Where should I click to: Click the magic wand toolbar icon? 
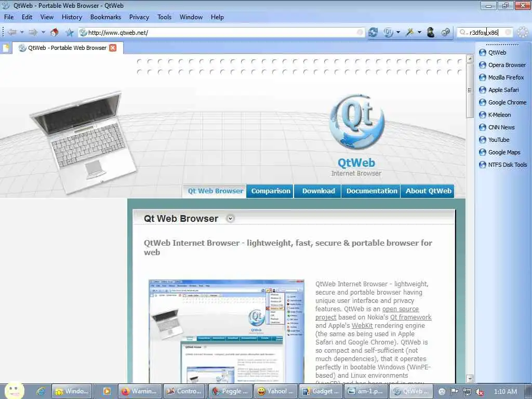pos(410,33)
